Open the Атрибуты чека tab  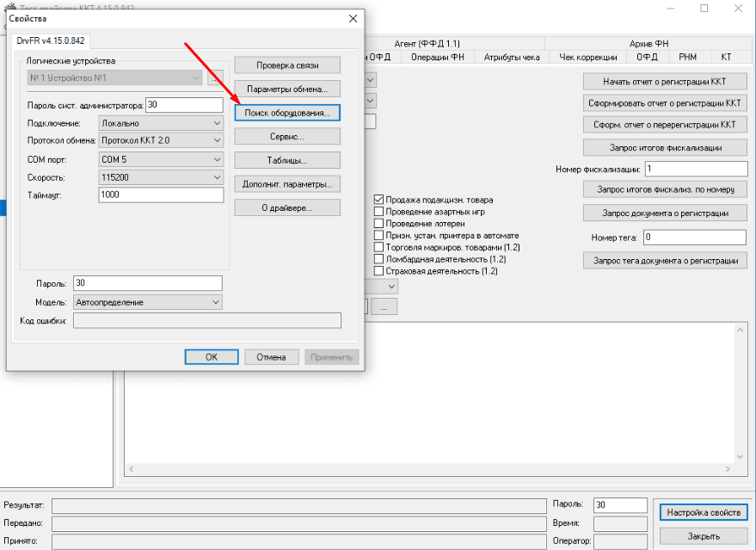coord(512,57)
